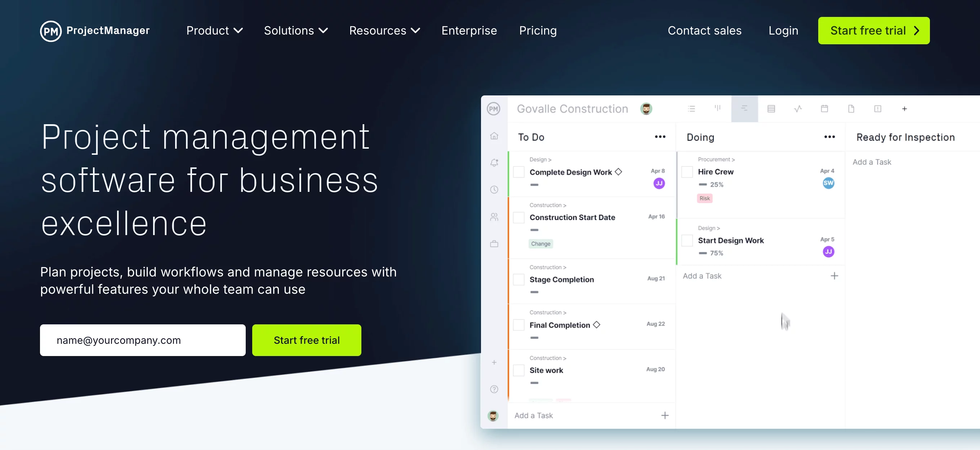Click Start Design Work 75% progress indicator
The width and height of the screenshot is (980, 450).
pos(710,253)
